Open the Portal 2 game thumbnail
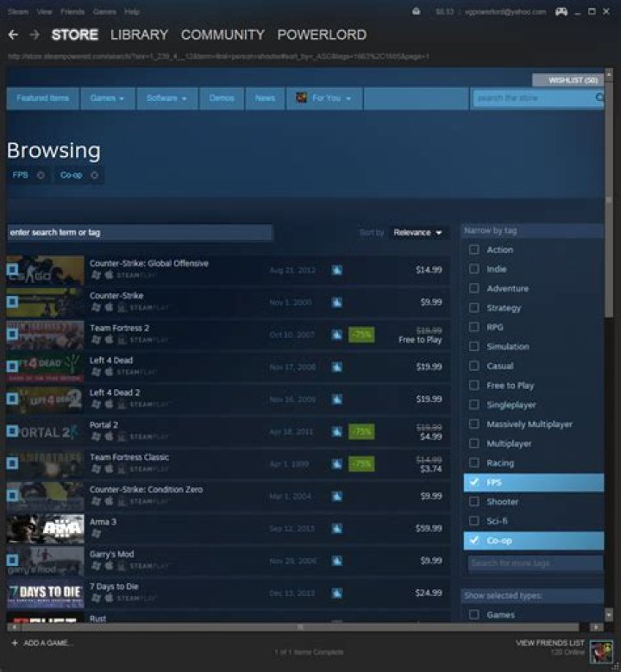 pyautogui.click(x=46, y=432)
